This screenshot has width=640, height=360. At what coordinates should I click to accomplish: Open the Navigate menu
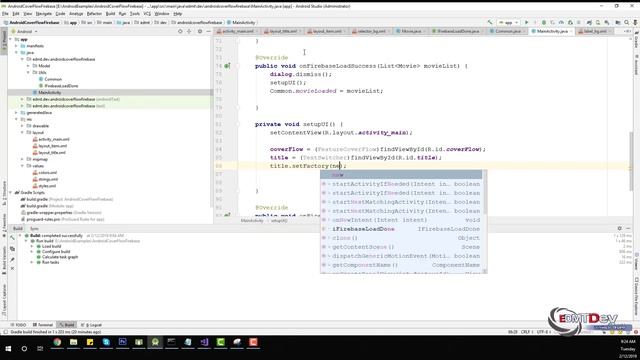point(44,14)
